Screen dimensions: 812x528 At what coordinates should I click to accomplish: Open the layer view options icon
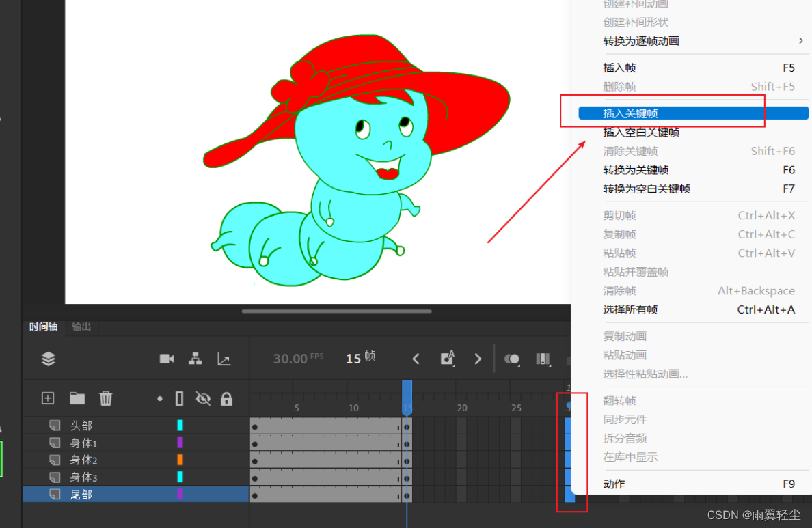point(48,359)
